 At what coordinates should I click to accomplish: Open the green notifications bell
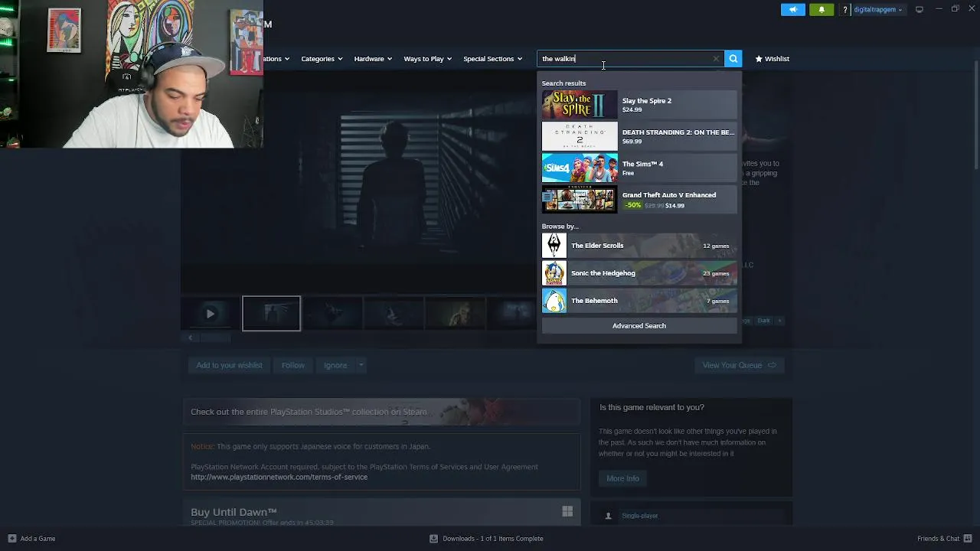pyautogui.click(x=822, y=10)
